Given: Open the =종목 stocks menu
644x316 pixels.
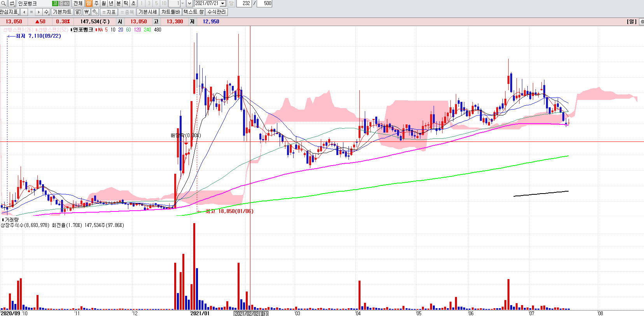Looking at the screenshot, I should tap(127, 12).
